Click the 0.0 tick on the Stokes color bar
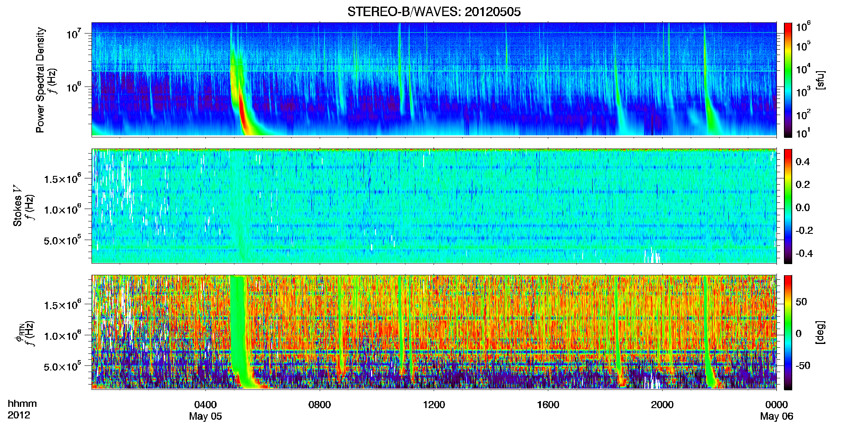The width and height of the screenshot is (868, 447). coord(803,207)
